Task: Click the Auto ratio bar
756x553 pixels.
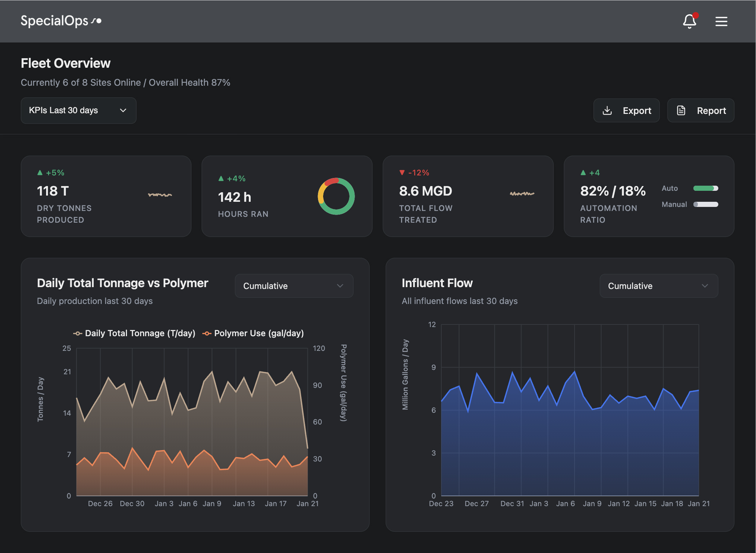Action: tap(706, 188)
